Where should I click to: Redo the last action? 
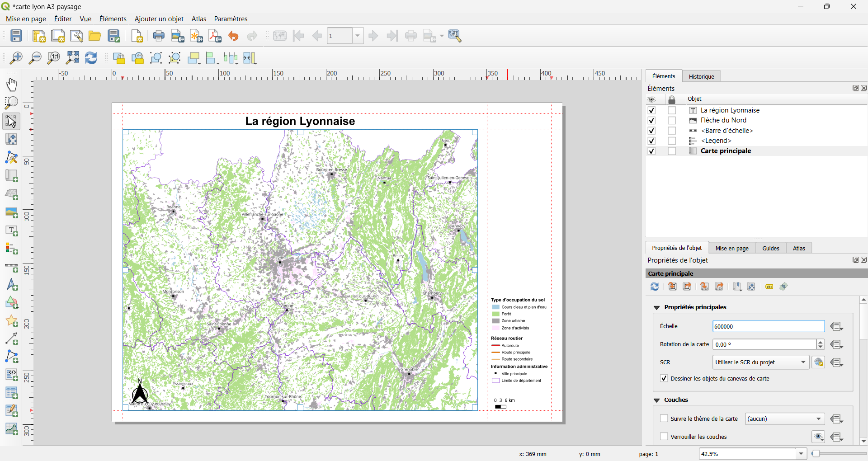click(252, 36)
